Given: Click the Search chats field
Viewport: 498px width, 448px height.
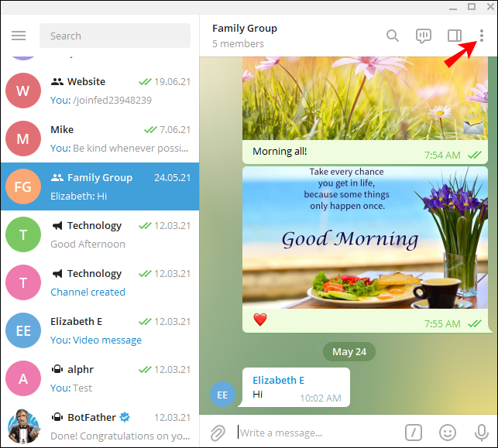Looking at the screenshot, I should click(115, 36).
